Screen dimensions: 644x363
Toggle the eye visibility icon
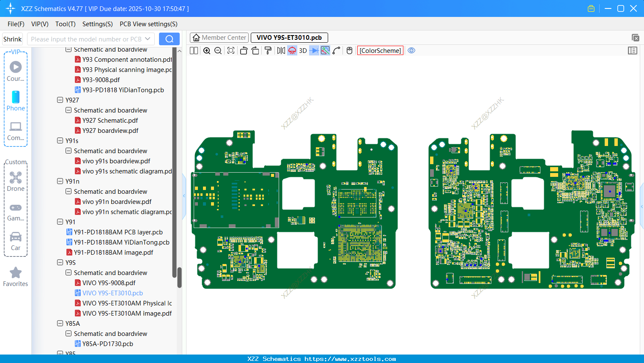[411, 51]
